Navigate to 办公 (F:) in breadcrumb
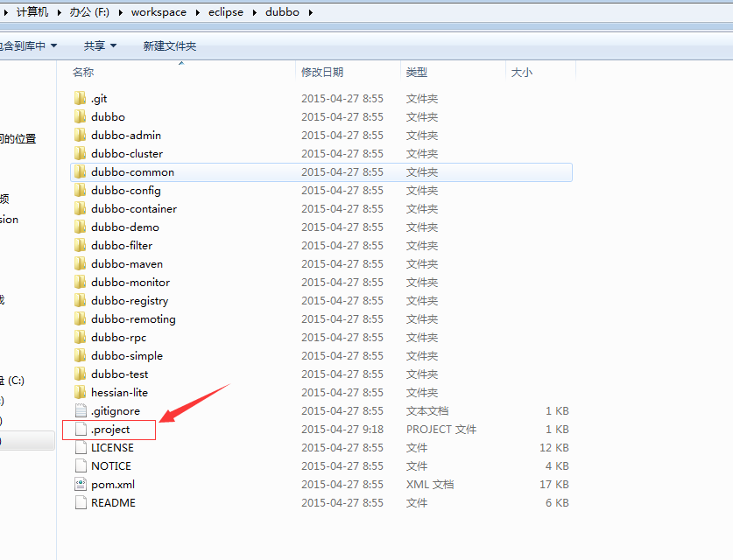The height and width of the screenshot is (560, 733). pyautogui.click(x=89, y=11)
